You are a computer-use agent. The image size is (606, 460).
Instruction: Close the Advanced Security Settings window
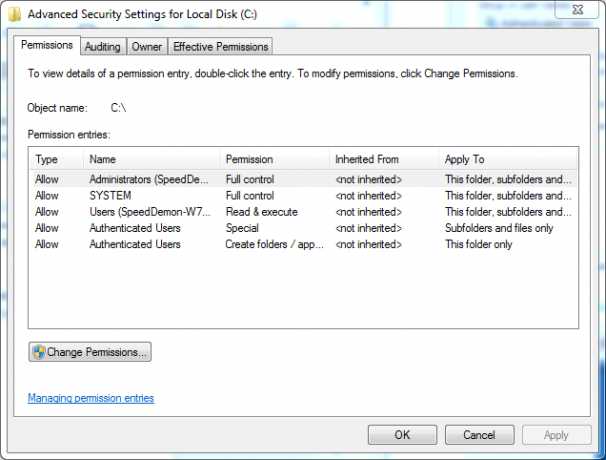click(x=577, y=9)
